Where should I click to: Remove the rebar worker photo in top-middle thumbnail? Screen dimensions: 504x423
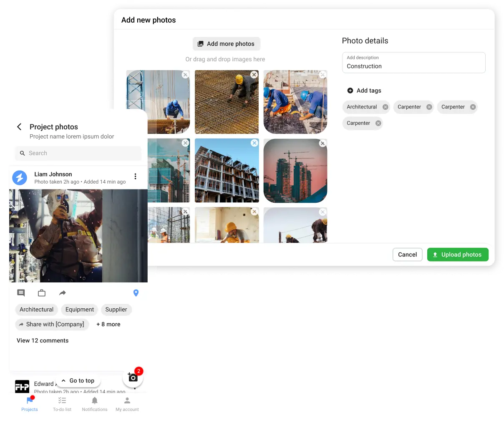(x=254, y=75)
